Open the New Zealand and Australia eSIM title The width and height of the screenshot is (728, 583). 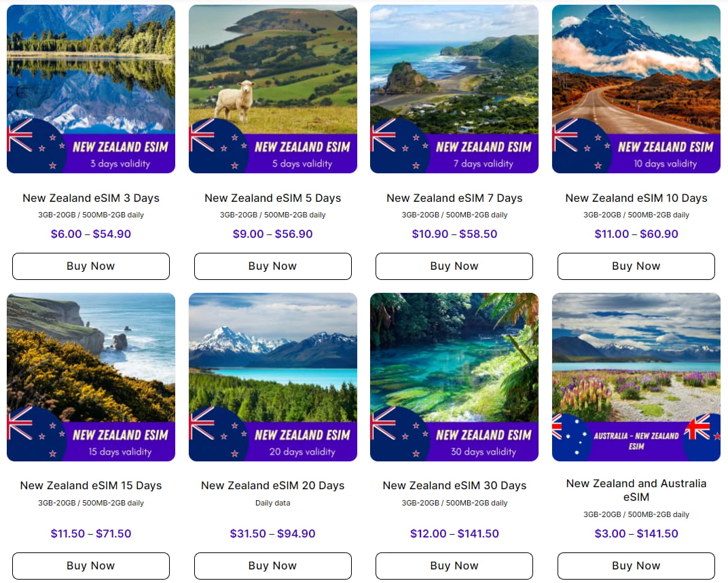click(636, 489)
